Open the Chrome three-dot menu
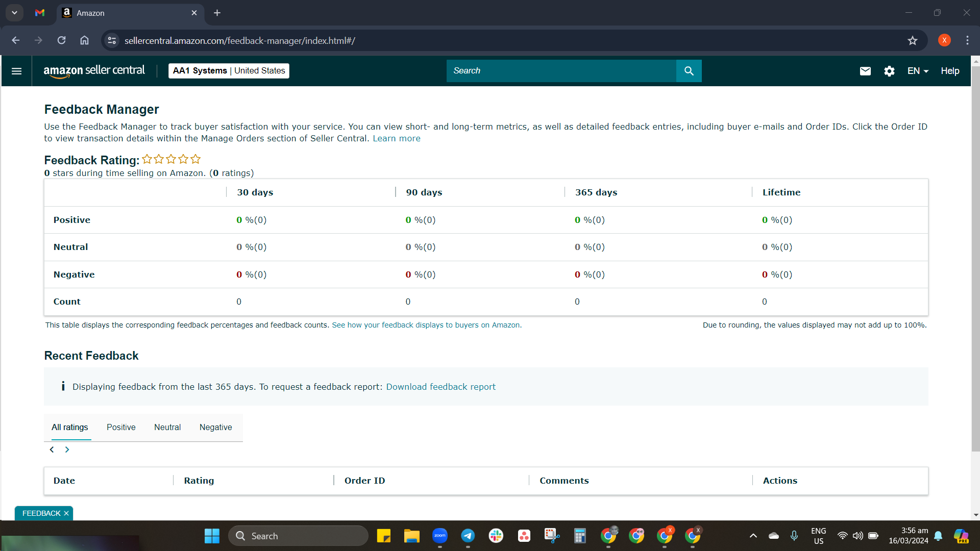This screenshot has height=551, width=980. (x=967, y=40)
